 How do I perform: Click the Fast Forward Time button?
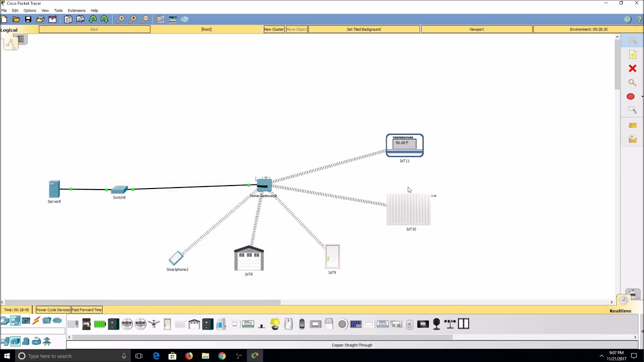87,310
